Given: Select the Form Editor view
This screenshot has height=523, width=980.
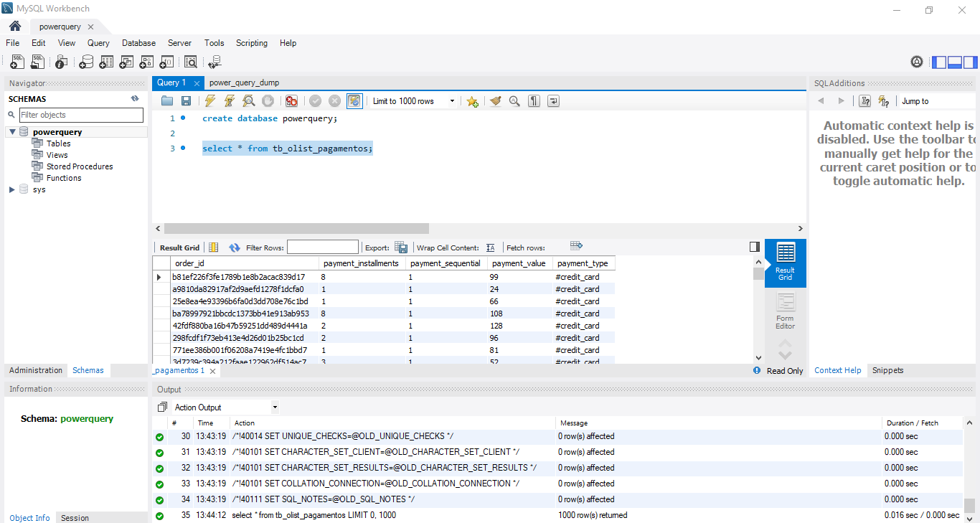Looking at the screenshot, I should 785,311.
